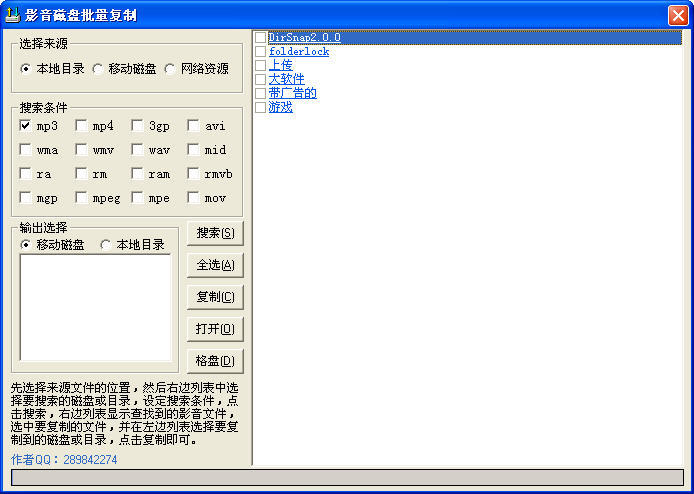Screen dimensions: 694x494
Task: Tick the checkbox beside 带广告的
Action: point(261,93)
